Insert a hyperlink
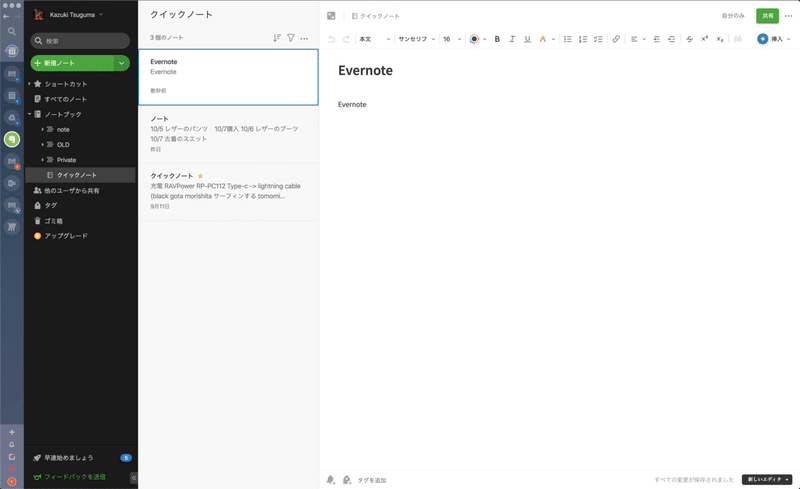This screenshot has height=489, width=800. 616,39
